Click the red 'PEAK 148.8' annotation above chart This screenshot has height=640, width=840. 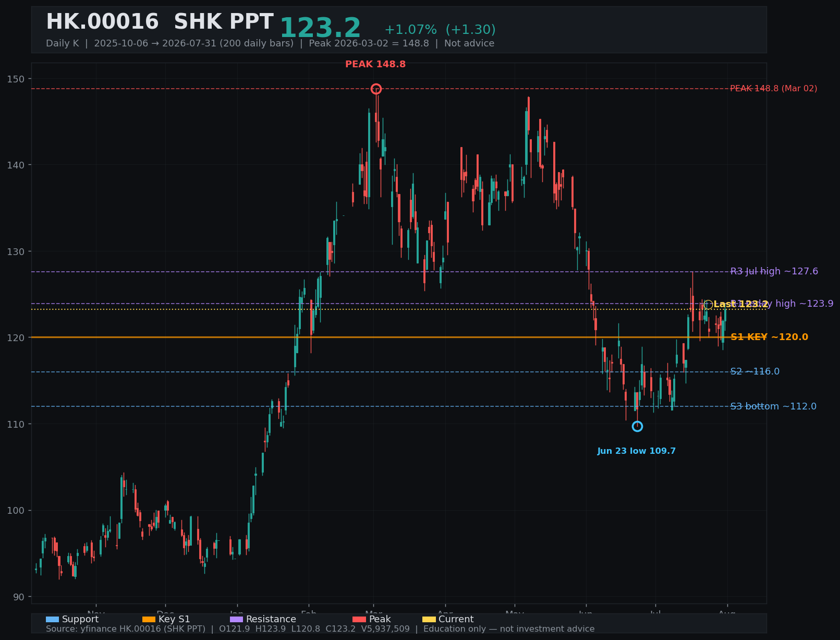click(375, 64)
